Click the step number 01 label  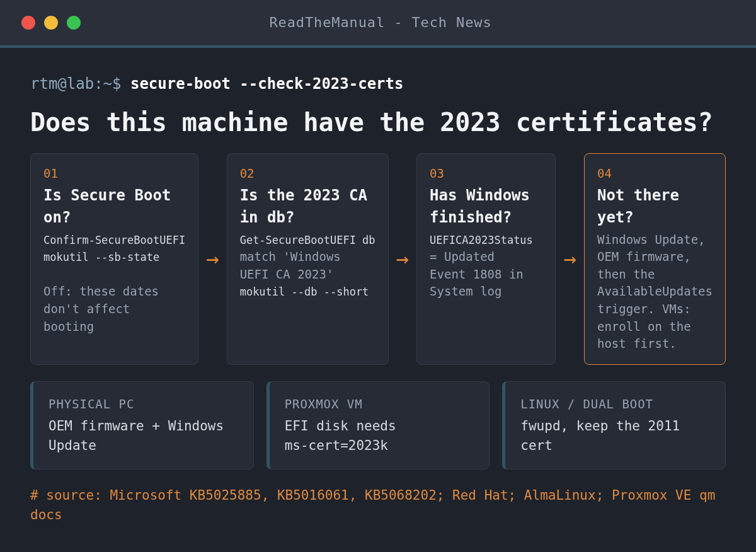50,173
